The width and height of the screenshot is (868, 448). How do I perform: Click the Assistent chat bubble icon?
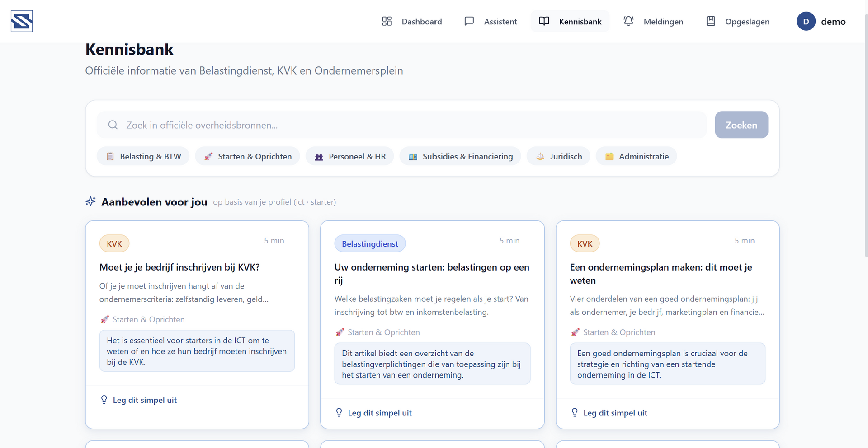pos(469,21)
